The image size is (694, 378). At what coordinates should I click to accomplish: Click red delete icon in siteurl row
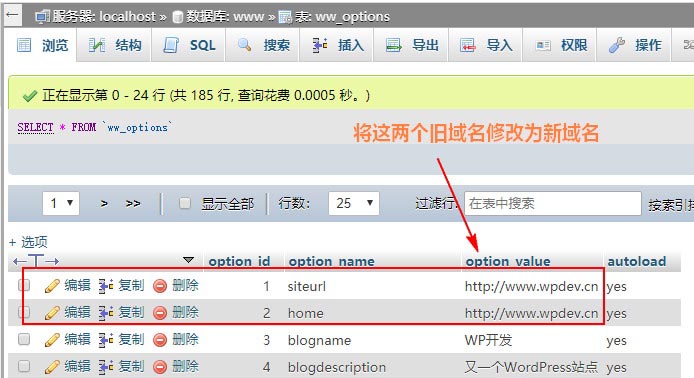[x=160, y=286]
